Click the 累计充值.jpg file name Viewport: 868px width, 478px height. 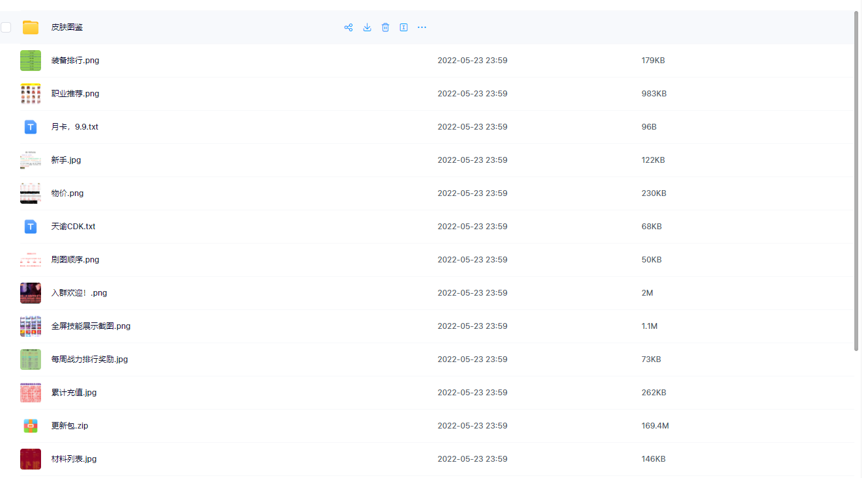tap(74, 393)
